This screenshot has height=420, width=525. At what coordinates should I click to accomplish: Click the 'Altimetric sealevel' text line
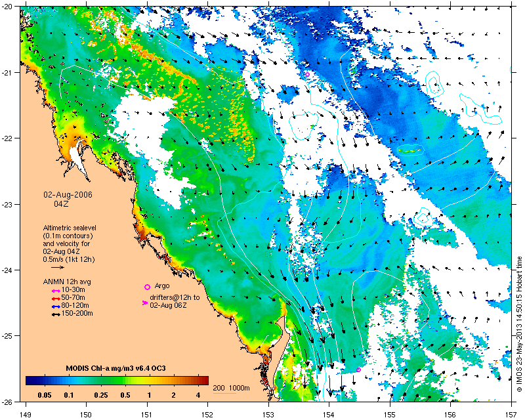pyautogui.click(x=70, y=228)
